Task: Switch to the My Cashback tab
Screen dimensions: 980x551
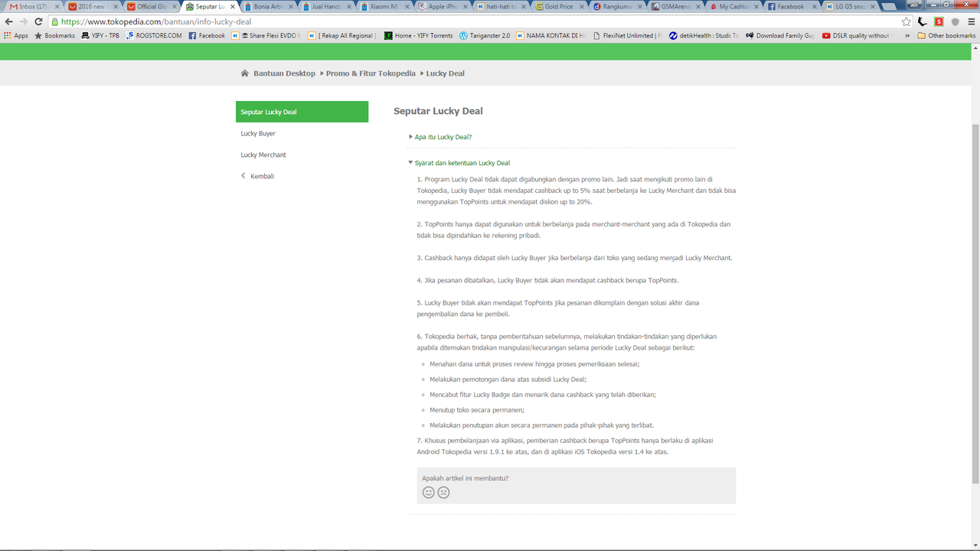Action: click(733, 6)
